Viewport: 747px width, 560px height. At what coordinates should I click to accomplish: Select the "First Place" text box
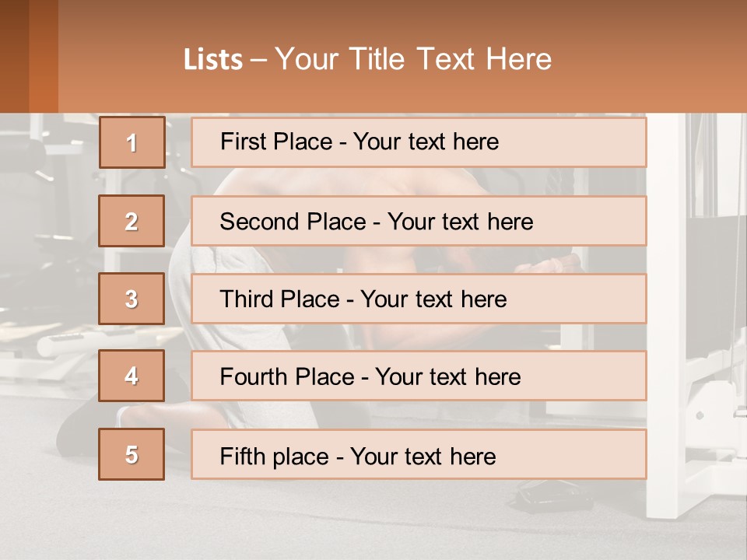(419, 142)
